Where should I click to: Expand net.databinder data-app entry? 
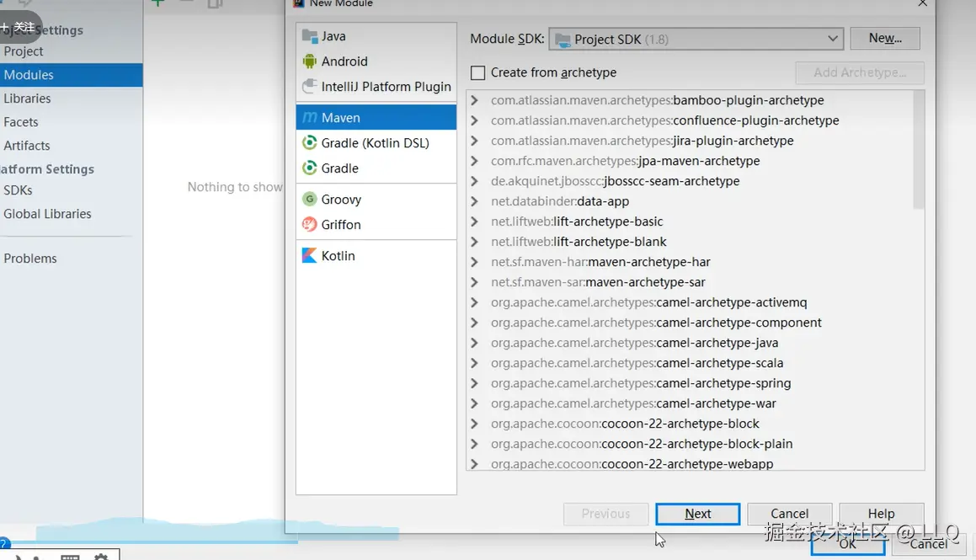pos(474,201)
